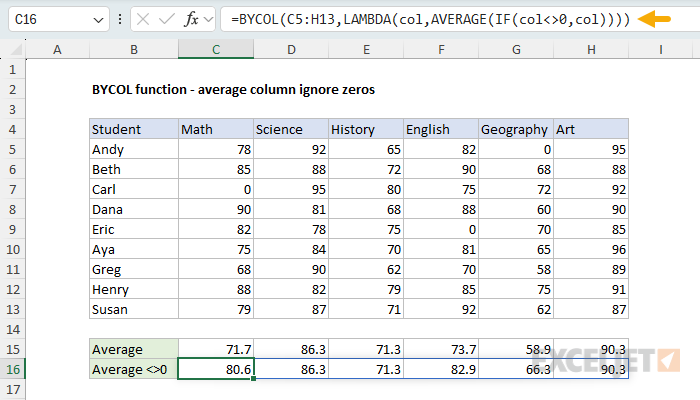Click English average 73.7 in row 15

tap(441, 349)
